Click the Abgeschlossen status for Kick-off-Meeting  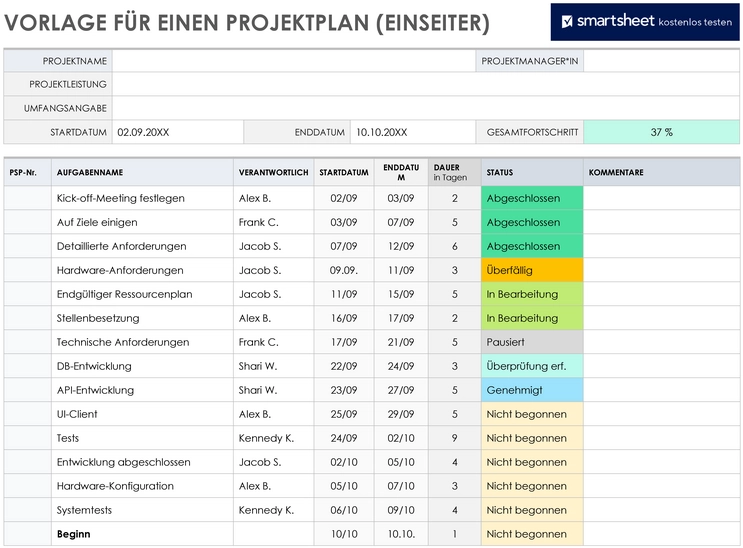pos(532,198)
